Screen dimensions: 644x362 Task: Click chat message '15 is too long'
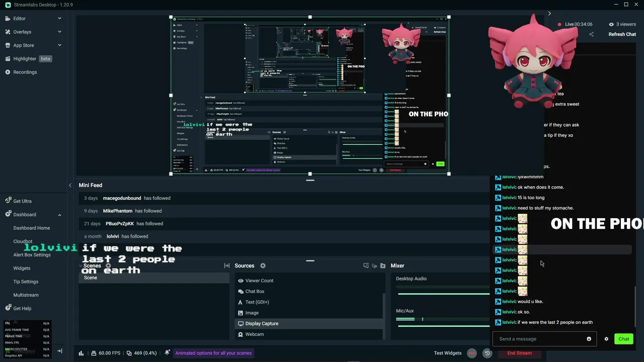pos(531,198)
